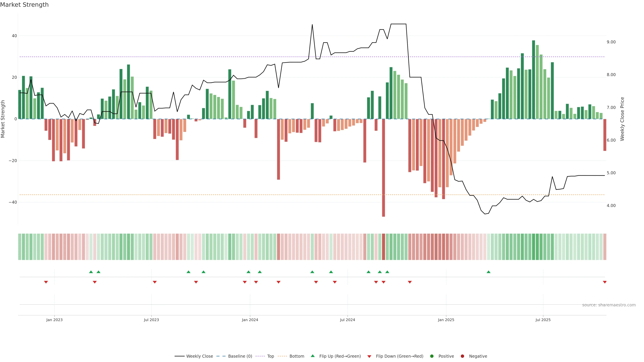The image size is (644, 362).
Task: Click the Positive green circle legend icon
Action: point(432,356)
